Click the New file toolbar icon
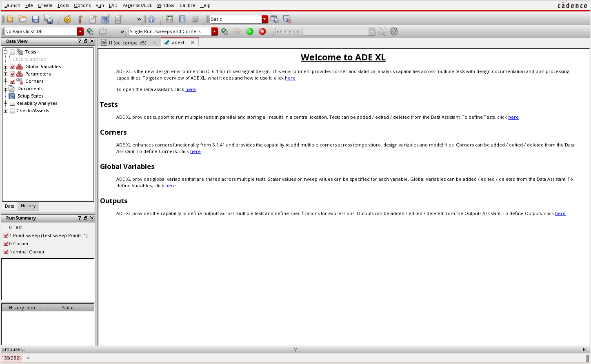This screenshot has height=364, width=591. [x=10, y=19]
